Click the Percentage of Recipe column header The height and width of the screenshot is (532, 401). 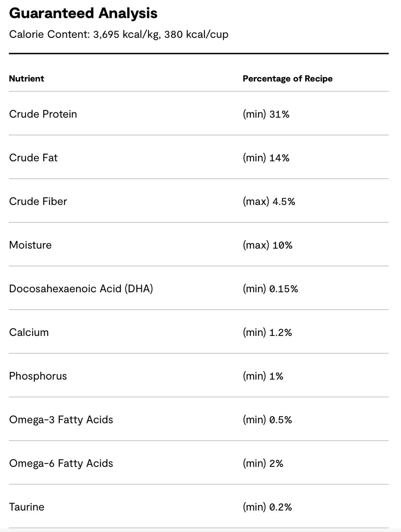(x=287, y=79)
